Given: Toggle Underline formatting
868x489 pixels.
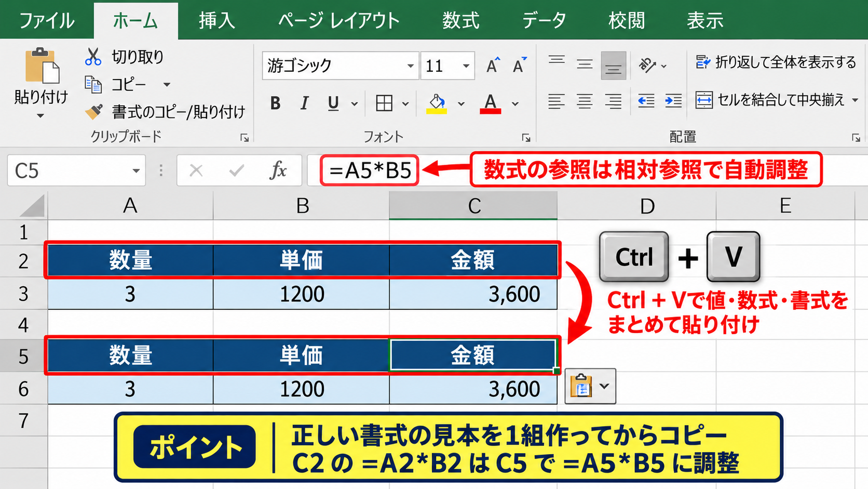Looking at the screenshot, I should pyautogui.click(x=333, y=103).
